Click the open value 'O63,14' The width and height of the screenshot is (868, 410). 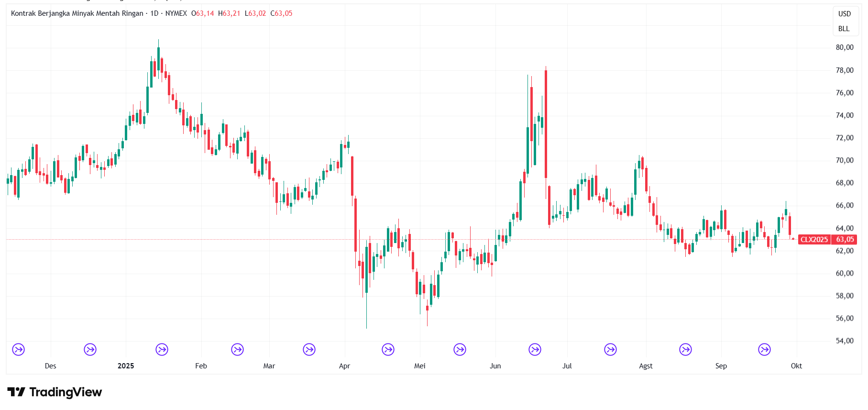tap(203, 13)
